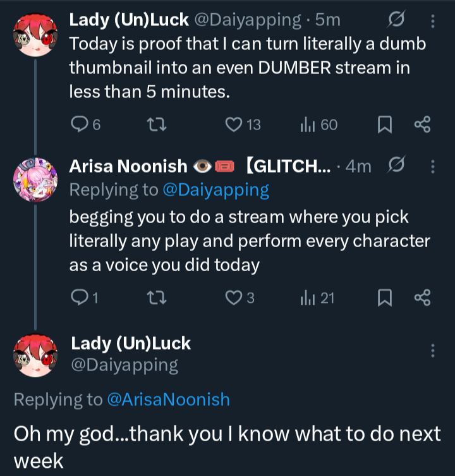Bookmark Arisa Noonish's reply
This screenshot has width=455, height=476.
pos(384,297)
